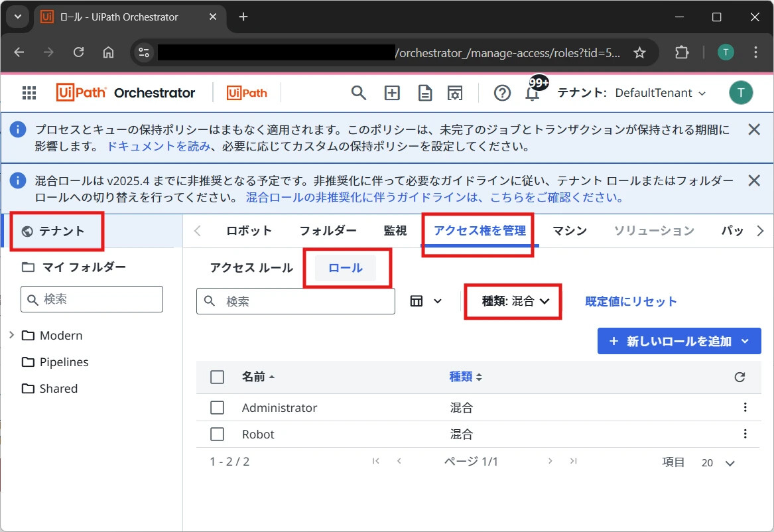
Task: Dismiss the mixed roles deprecation banner
Action: 753,180
